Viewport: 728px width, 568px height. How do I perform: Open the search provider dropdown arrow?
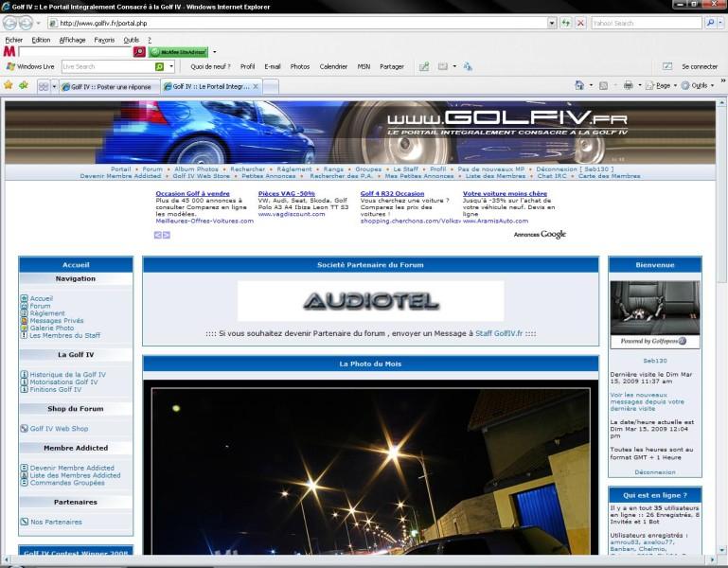tap(720, 23)
